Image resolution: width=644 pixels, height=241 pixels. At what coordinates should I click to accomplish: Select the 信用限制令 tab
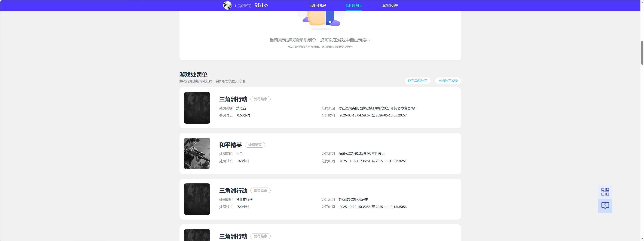(354, 5)
